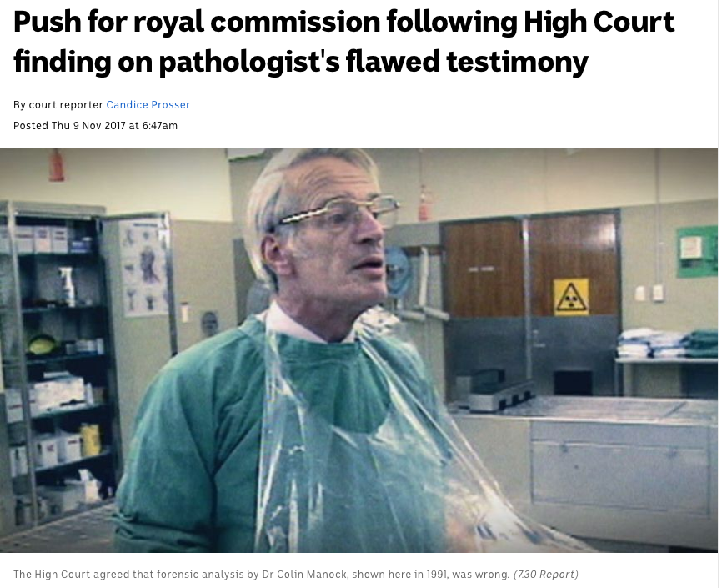722x588 pixels.
Task: Click the article headline about royal commission
Action: click(x=344, y=42)
